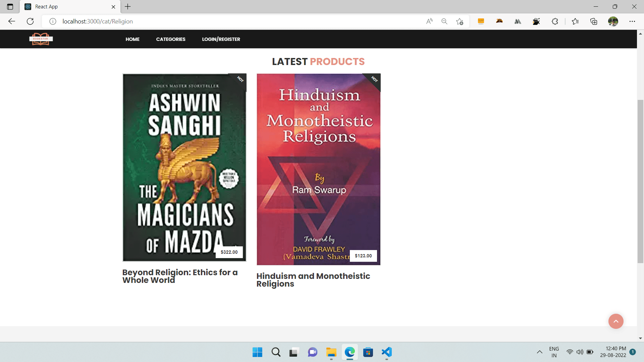Add this page to favorites
This screenshot has width=644, height=362.
pos(460,21)
